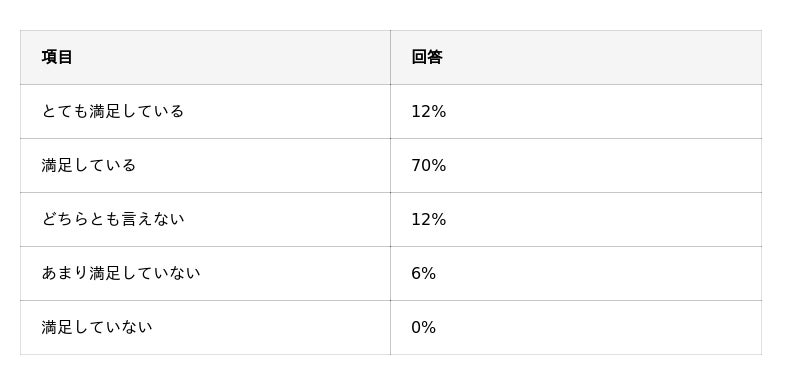Click empty space right of 6% value
The height and width of the screenshot is (385, 800).
[x=599, y=274]
